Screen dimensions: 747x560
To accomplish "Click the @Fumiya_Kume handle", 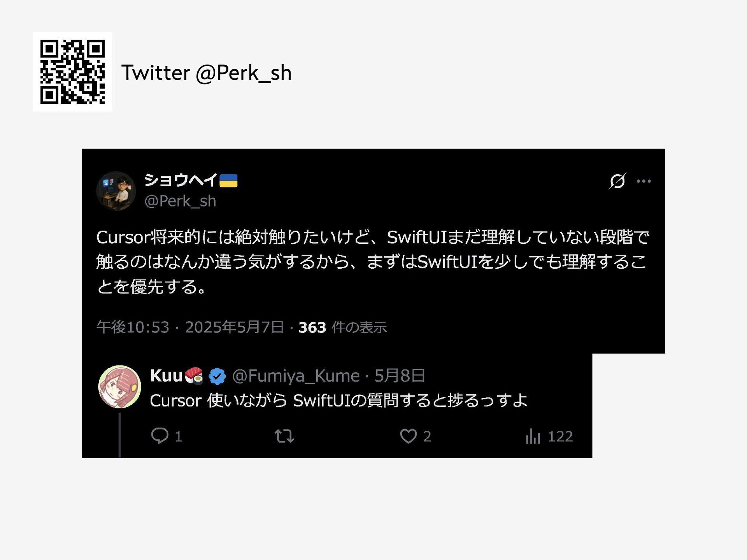I will pyautogui.click(x=296, y=376).
